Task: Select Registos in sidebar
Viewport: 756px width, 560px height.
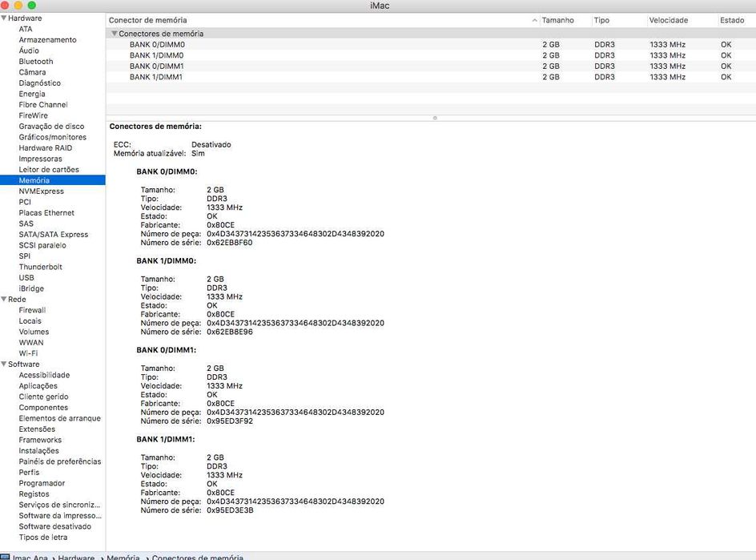Action: point(34,494)
